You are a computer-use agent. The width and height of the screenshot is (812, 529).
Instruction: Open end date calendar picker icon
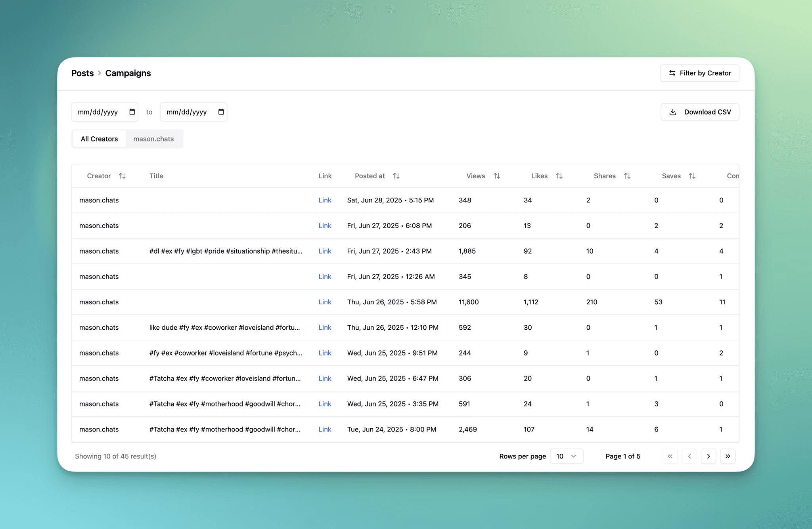tap(221, 112)
